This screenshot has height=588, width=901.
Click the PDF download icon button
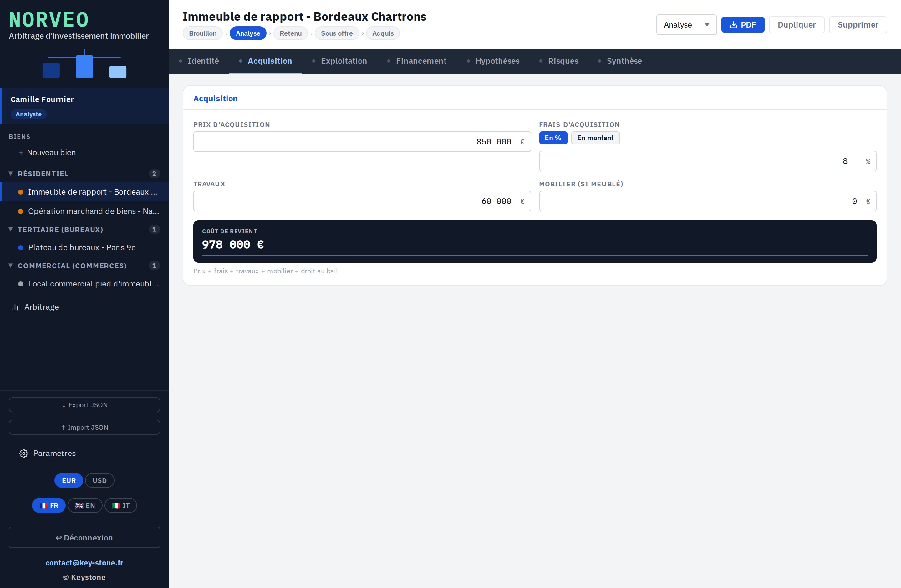[x=742, y=25]
